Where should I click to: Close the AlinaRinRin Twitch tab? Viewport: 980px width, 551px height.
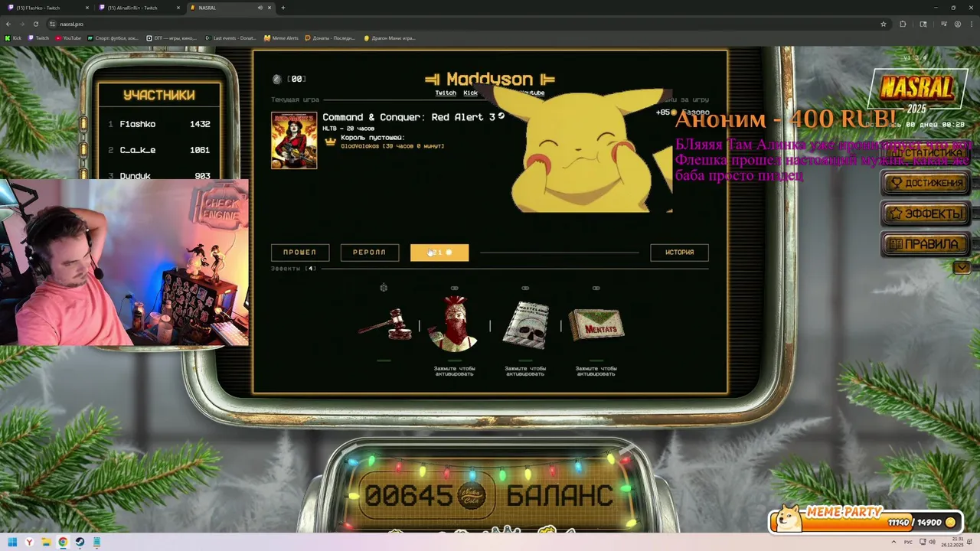pos(179,8)
